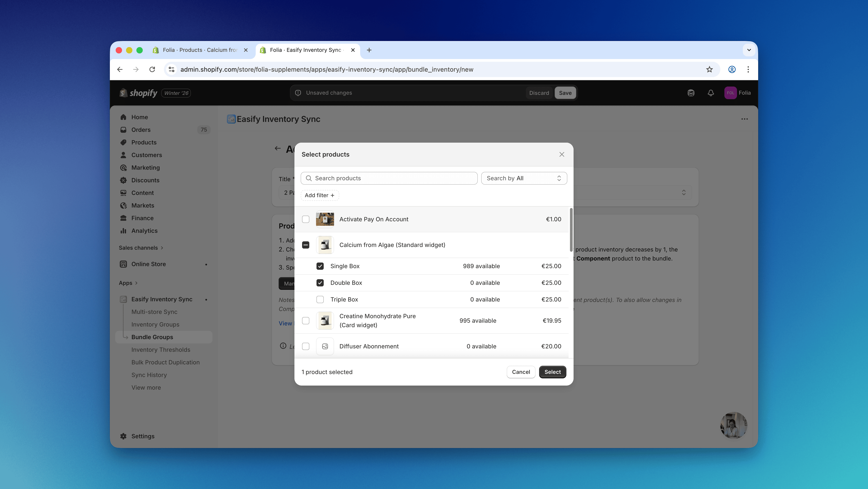Viewport: 868px width, 489px height.
Task: Open Inventory Thresholds in sidebar
Action: pos(161,350)
